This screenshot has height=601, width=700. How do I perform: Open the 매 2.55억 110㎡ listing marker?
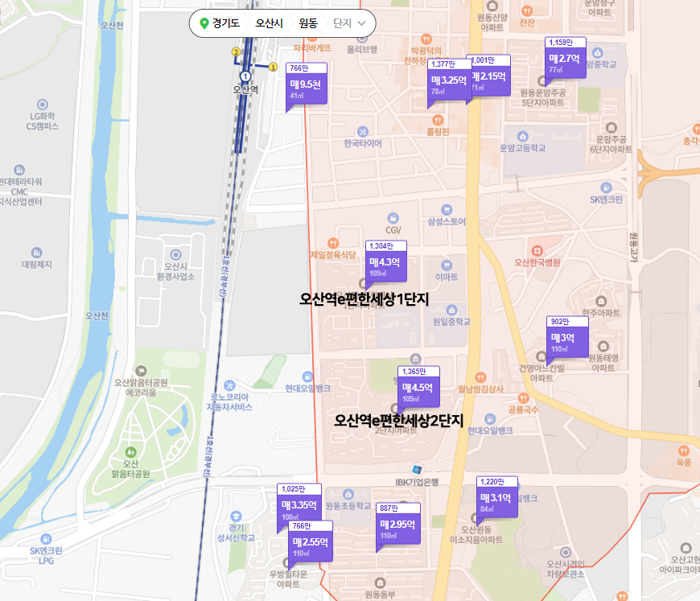(x=311, y=541)
